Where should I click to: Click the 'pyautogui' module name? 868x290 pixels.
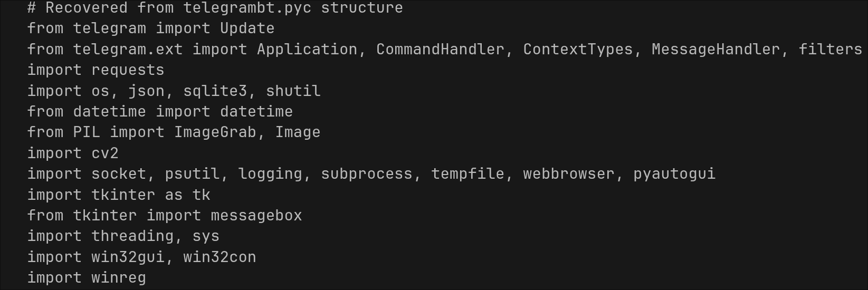click(674, 174)
